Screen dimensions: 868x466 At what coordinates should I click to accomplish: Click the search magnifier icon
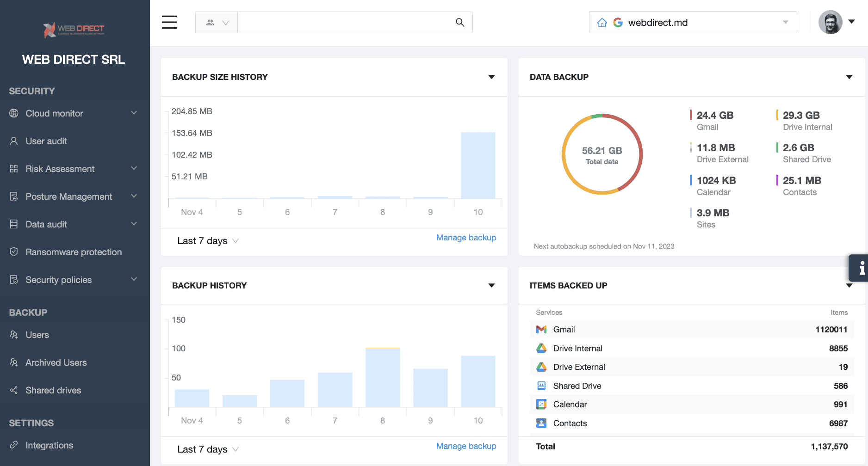459,22
